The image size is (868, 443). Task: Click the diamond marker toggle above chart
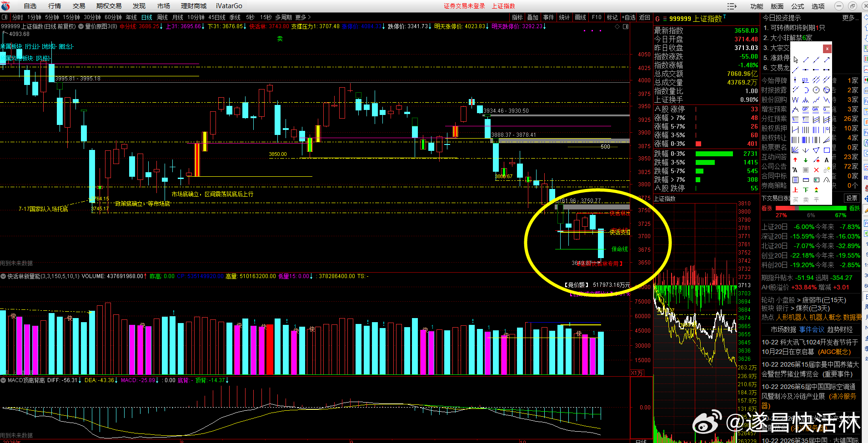pos(617,26)
